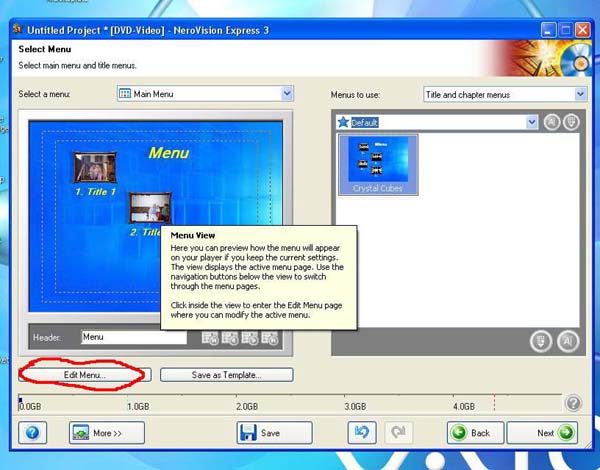Click the bottom download-arrow circle icon under templates
This screenshot has height=470, width=600.
[541, 341]
